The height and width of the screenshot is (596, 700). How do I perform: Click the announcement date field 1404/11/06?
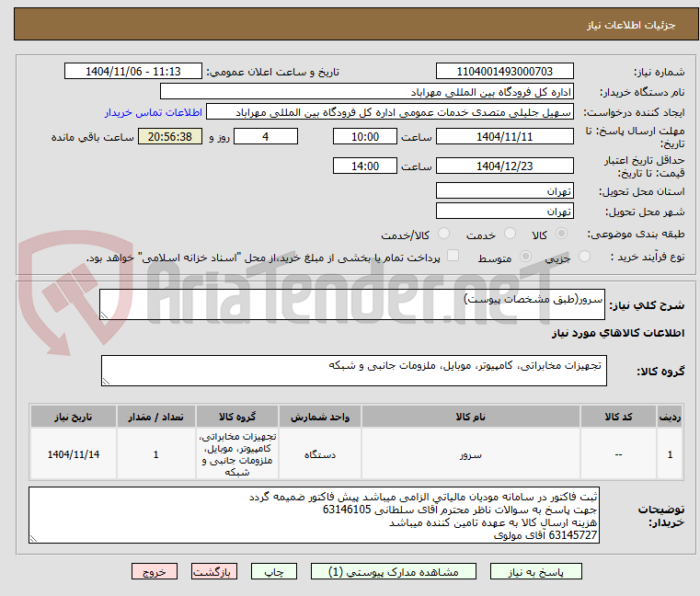tap(133, 71)
